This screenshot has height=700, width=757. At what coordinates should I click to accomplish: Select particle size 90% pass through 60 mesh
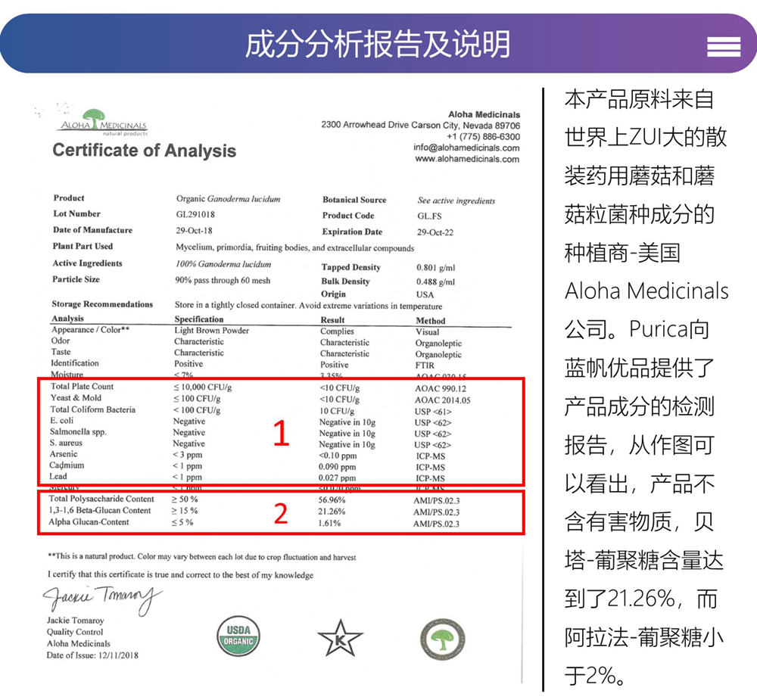(x=223, y=281)
